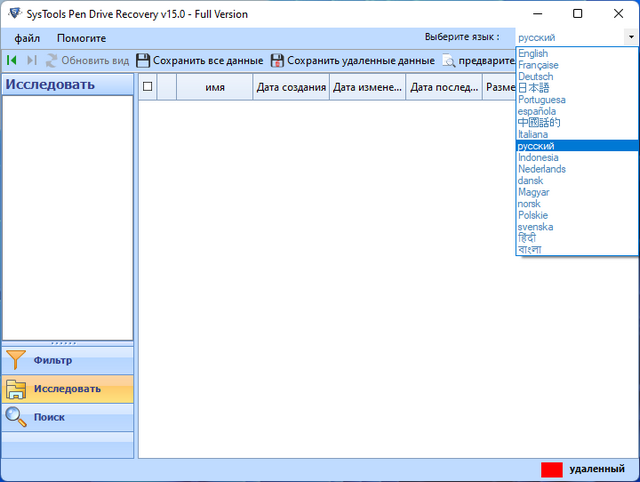Sort by the имя column header

tap(214, 88)
